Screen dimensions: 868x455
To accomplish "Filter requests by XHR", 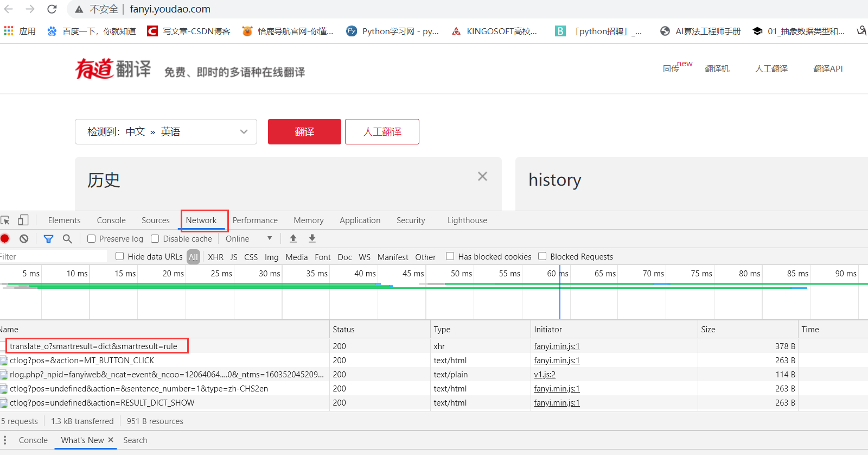I will (215, 257).
